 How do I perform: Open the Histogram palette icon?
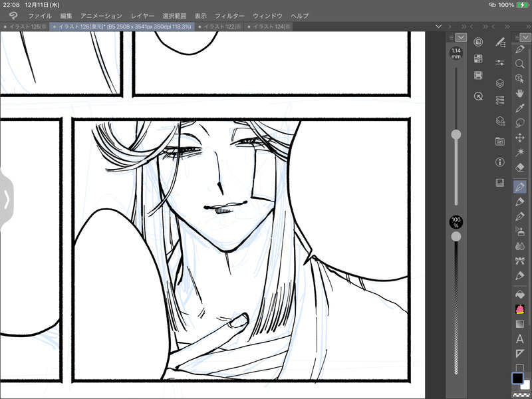[x=500, y=183]
